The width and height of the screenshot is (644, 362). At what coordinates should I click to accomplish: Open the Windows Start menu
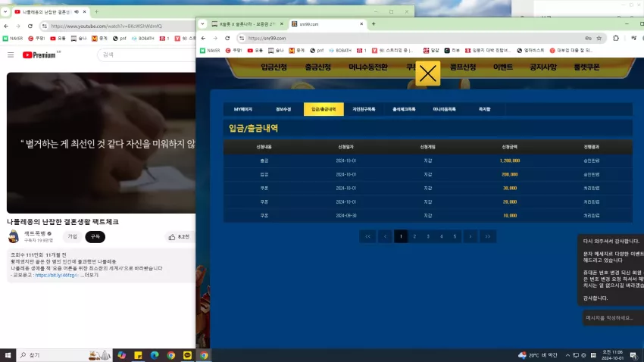[8, 355]
